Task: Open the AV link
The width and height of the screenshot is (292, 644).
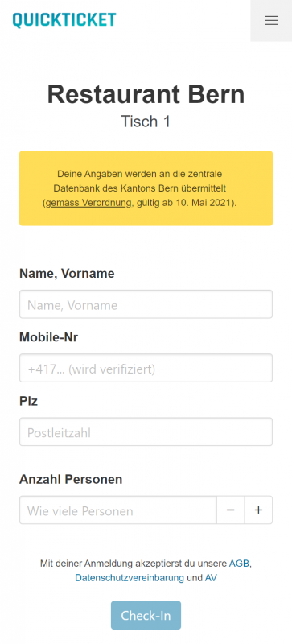Action: 211,577
